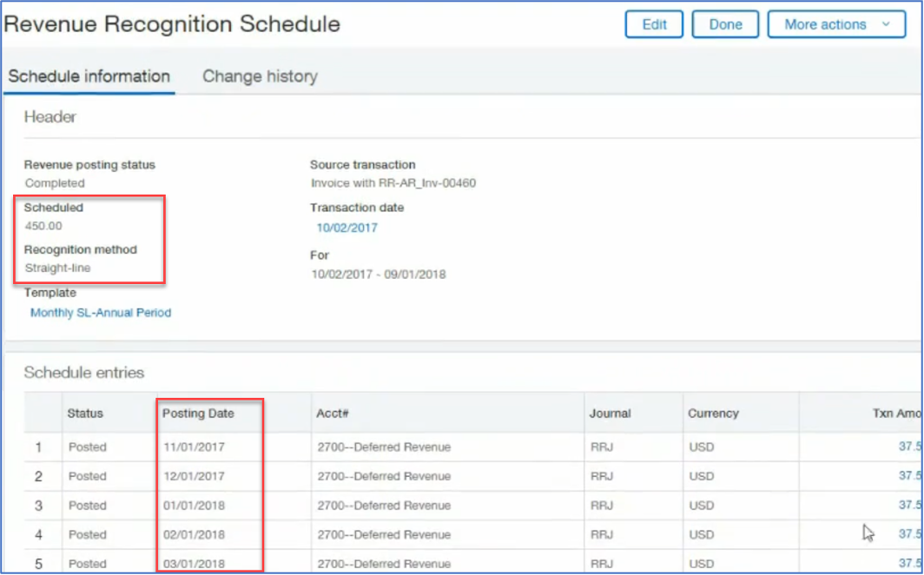The width and height of the screenshot is (924, 575).
Task: Switch to Schedule information tab
Action: click(89, 76)
